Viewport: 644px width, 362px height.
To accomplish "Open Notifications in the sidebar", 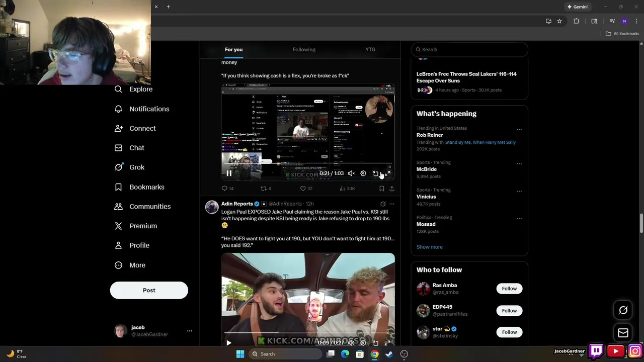I will (x=142, y=109).
